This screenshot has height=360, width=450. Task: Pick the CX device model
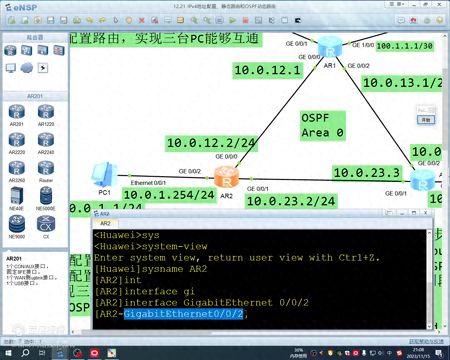pyautogui.click(x=46, y=227)
